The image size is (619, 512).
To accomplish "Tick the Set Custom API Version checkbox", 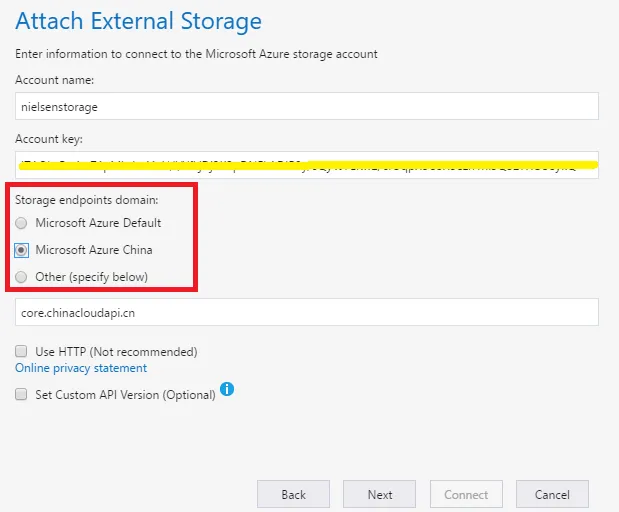I will 22,395.
